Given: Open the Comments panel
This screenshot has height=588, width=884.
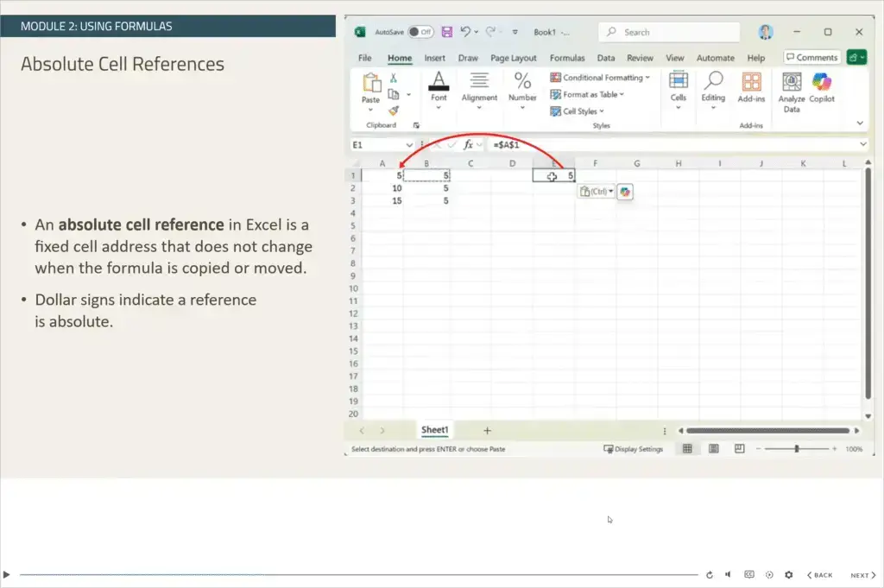Looking at the screenshot, I should pos(811,57).
